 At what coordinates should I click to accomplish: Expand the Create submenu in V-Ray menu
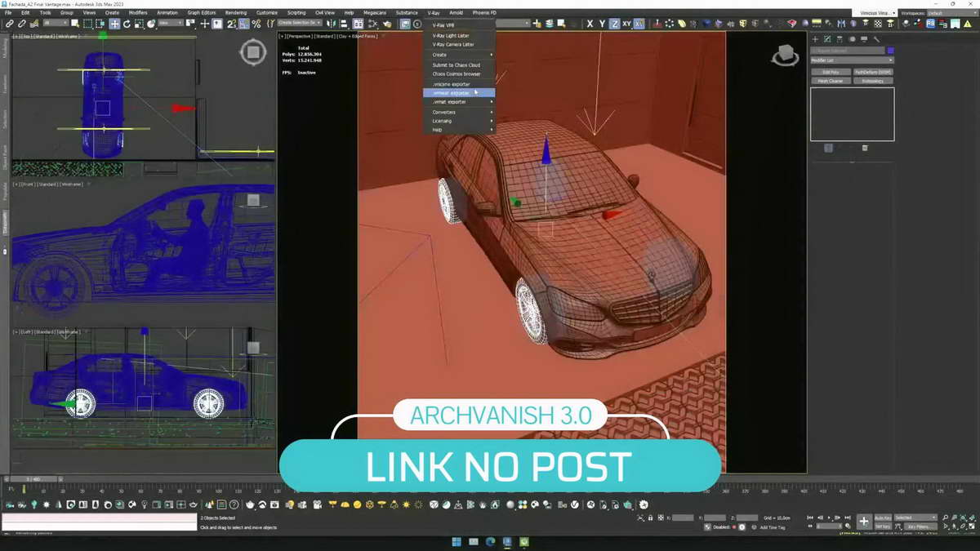pos(459,55)
